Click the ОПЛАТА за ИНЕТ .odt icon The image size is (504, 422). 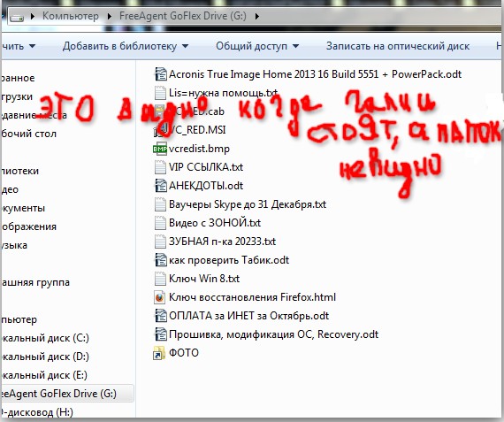[160, 316]
